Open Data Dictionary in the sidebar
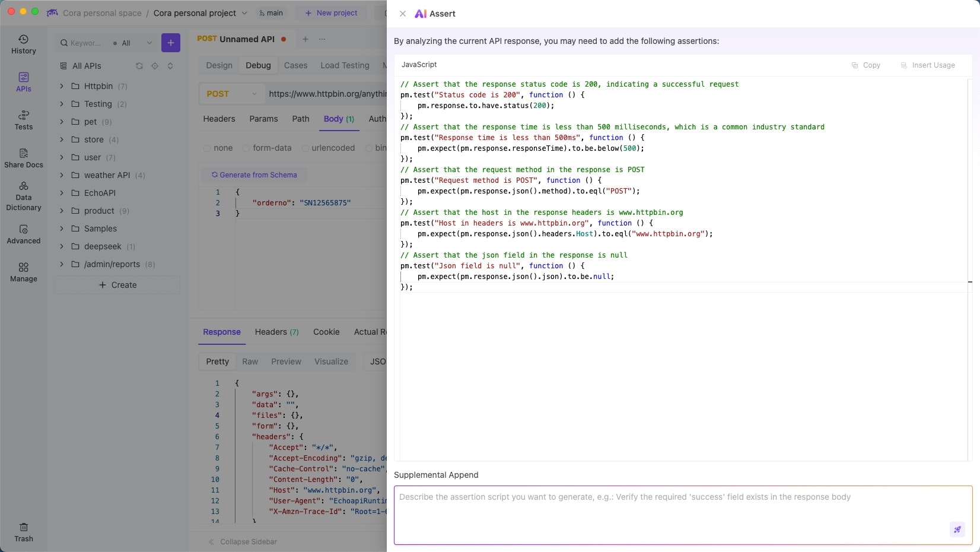 pos(24,196)
